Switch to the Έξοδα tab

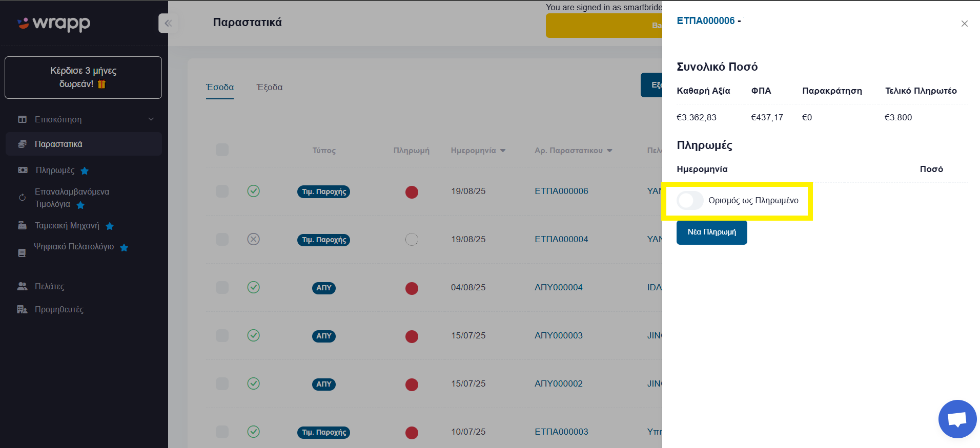pos(270,87)
